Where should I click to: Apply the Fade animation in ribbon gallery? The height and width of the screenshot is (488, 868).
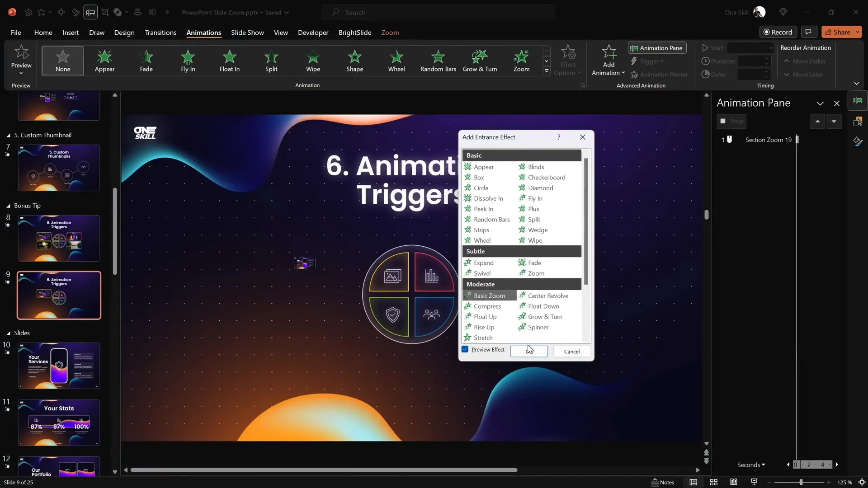(146, 61)
